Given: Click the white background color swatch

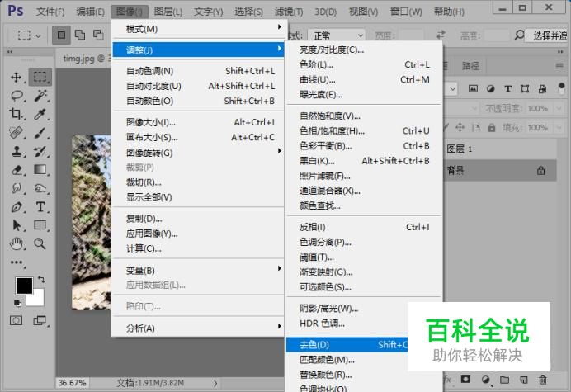Looking at the screenshot, I should pyautogui.click(x=39, y=300).
